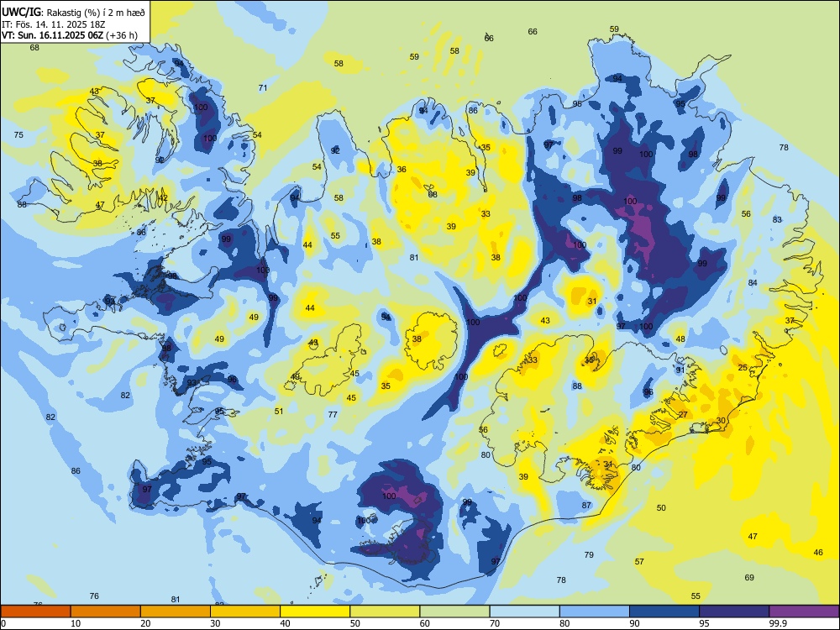The width and height of the screenshot is (840, 630).
Task: Click the map value 77
Action: (333, 415)
